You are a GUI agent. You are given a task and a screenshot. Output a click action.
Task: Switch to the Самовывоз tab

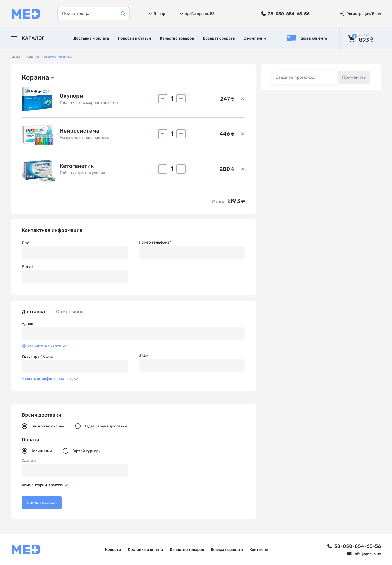(x=70, y=312)
